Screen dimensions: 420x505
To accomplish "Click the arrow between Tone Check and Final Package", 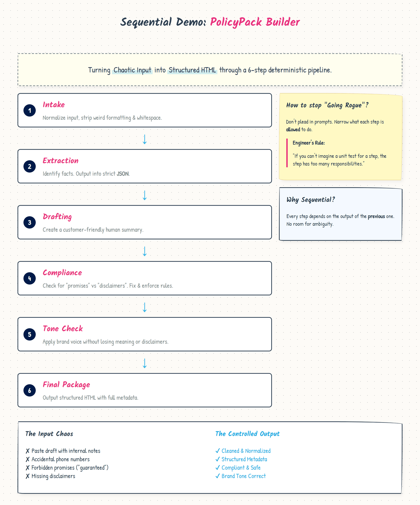I will pyautogui.click(x=144, y=363).
